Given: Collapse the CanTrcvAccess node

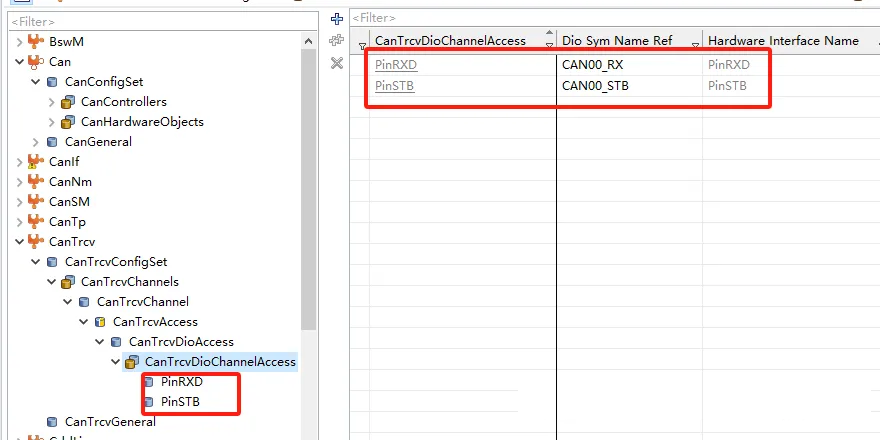Looking at the screenshot, I should pos(84,322).
